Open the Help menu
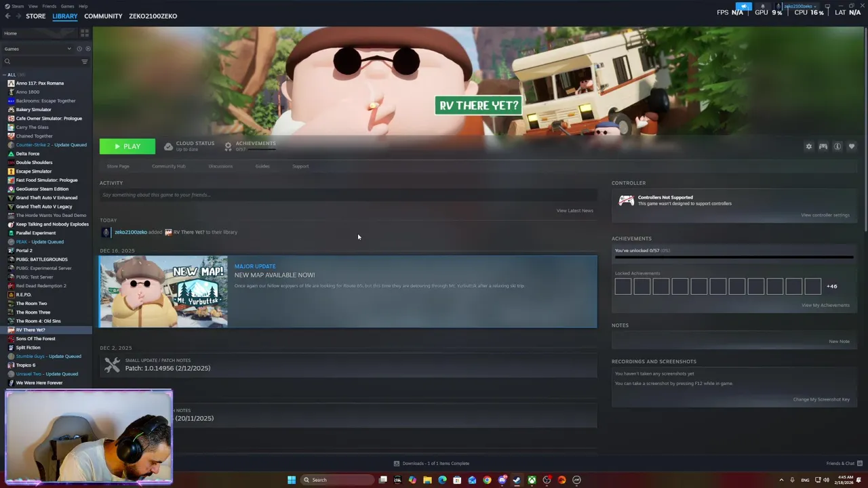 coord(83,6)
